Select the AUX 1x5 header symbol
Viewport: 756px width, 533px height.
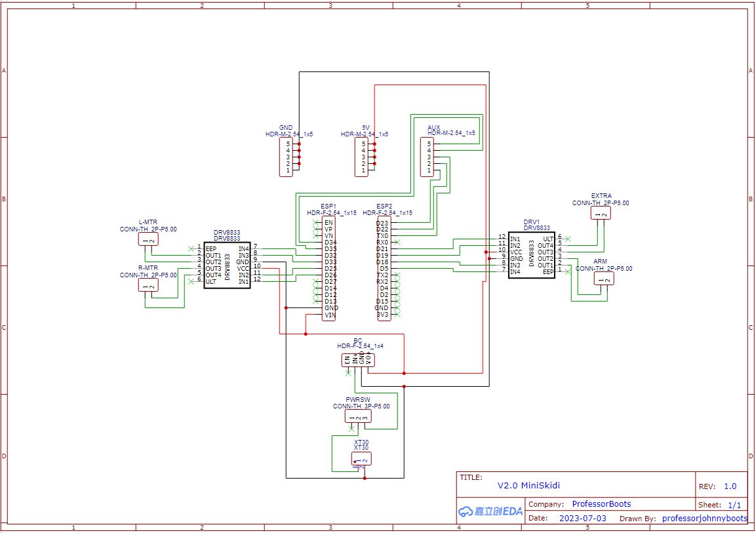(427, 157)
